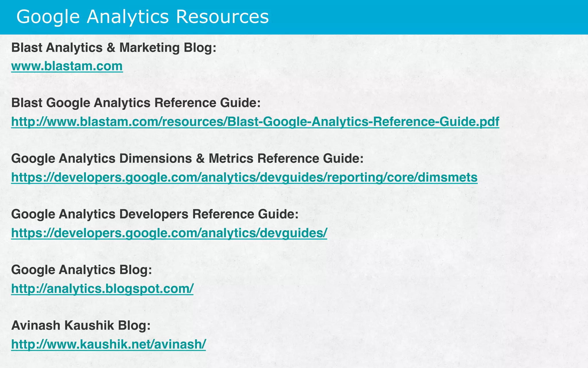Click the "Blast Analytics & Marketing Blog:" heading
588x368 pixels.
click(113, 48)
